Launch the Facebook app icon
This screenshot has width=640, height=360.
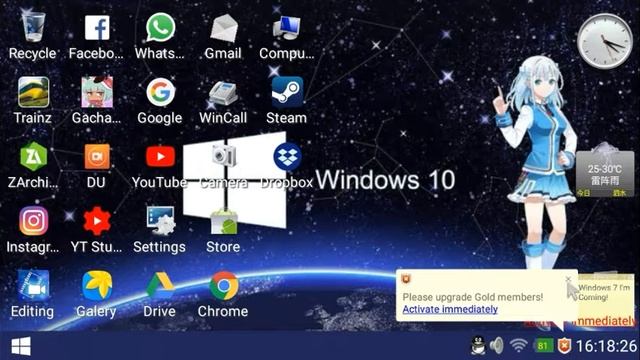point(97,28)
